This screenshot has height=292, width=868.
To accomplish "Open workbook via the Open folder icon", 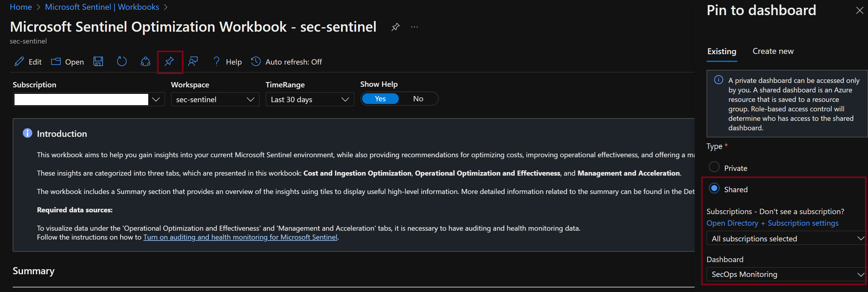I will (x=56, y=62).
